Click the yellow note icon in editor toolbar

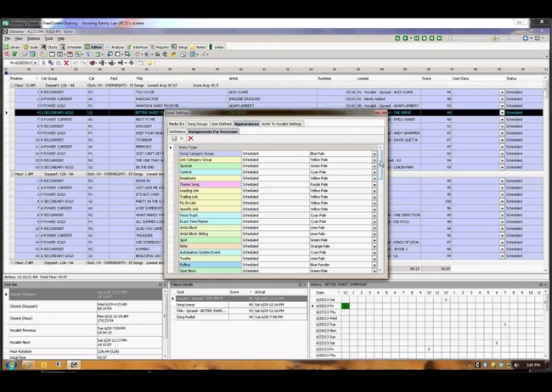coord(150,63)
